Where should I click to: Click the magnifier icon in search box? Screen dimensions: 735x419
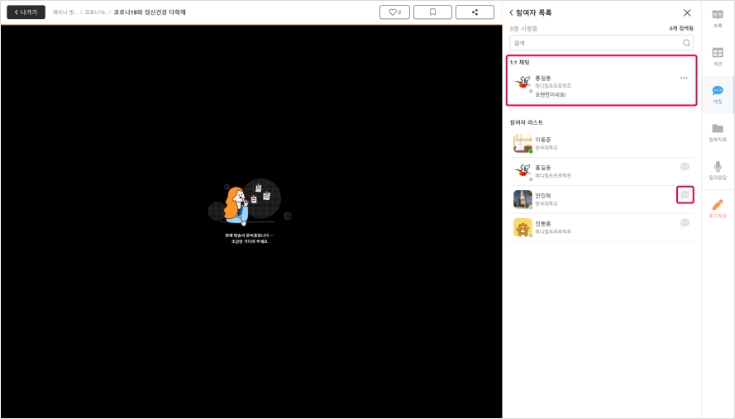click(x=686, y=43)
